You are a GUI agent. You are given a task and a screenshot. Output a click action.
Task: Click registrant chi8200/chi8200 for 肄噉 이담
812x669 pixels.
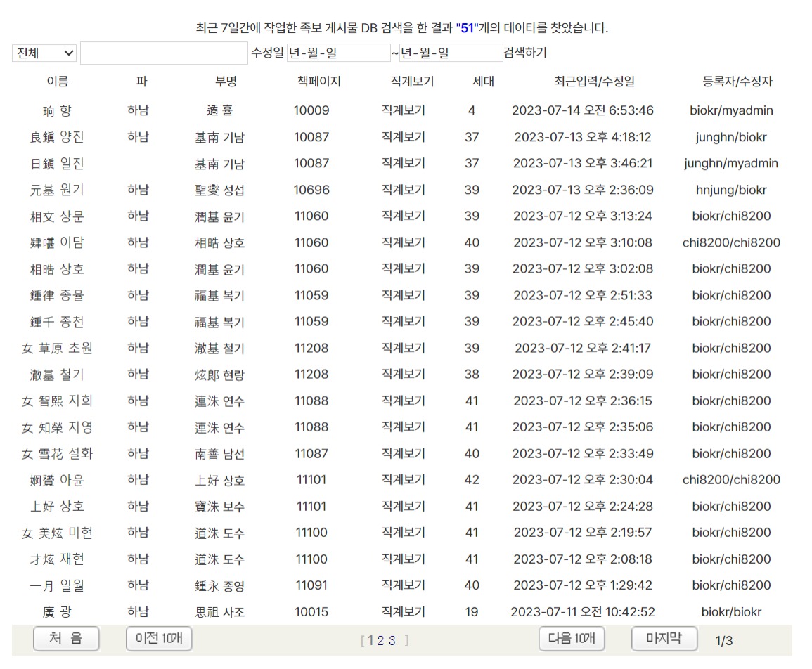point(731,242)
